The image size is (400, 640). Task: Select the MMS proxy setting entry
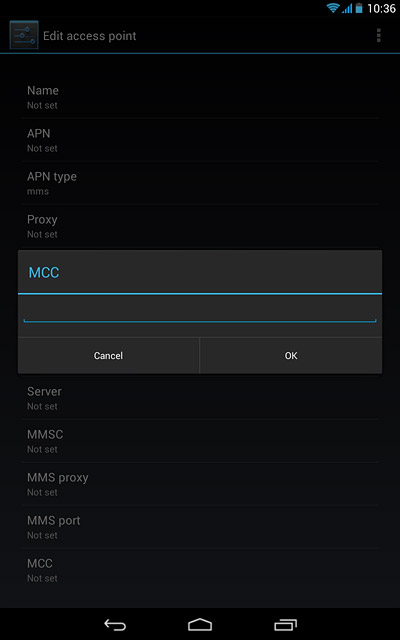point(200,484)
